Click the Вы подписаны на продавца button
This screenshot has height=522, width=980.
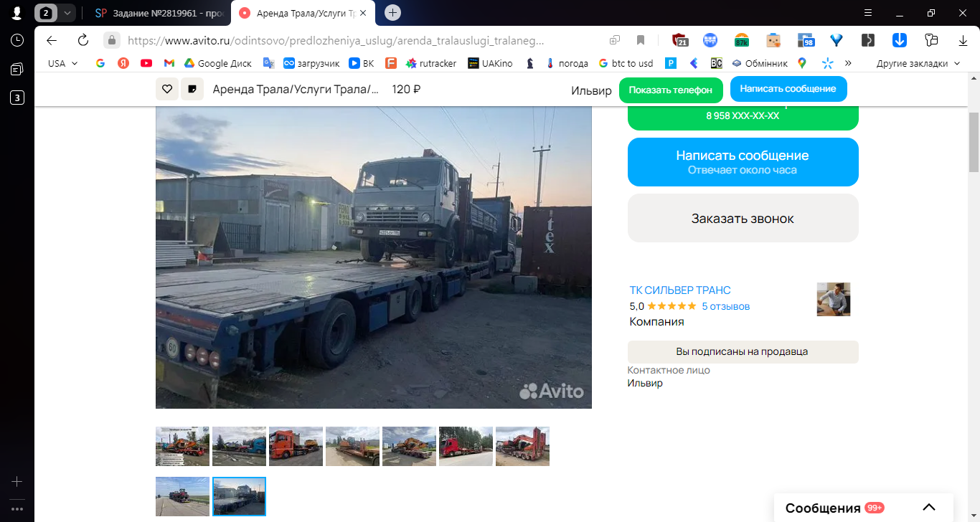pos(743,352)
